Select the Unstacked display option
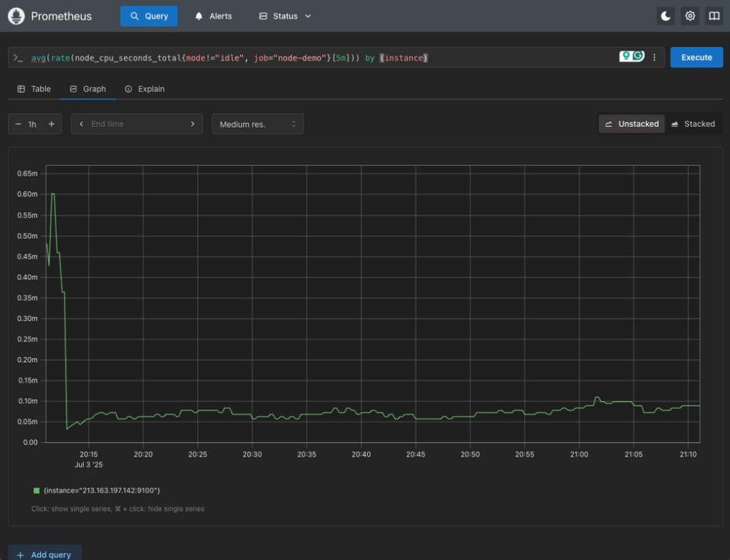Screen dimensions: 730x560 (632, 123)
